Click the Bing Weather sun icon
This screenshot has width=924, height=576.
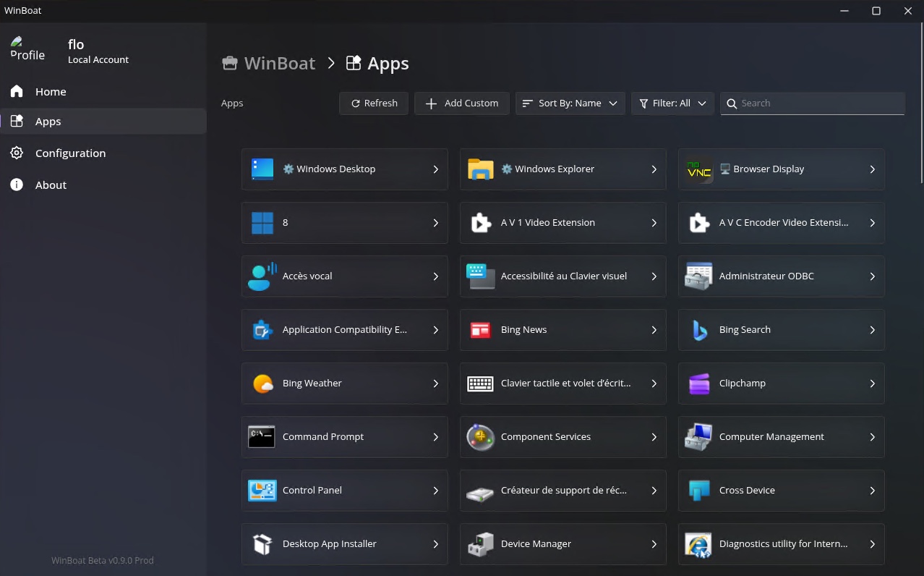pyautogui.click(x=262, y=384)
